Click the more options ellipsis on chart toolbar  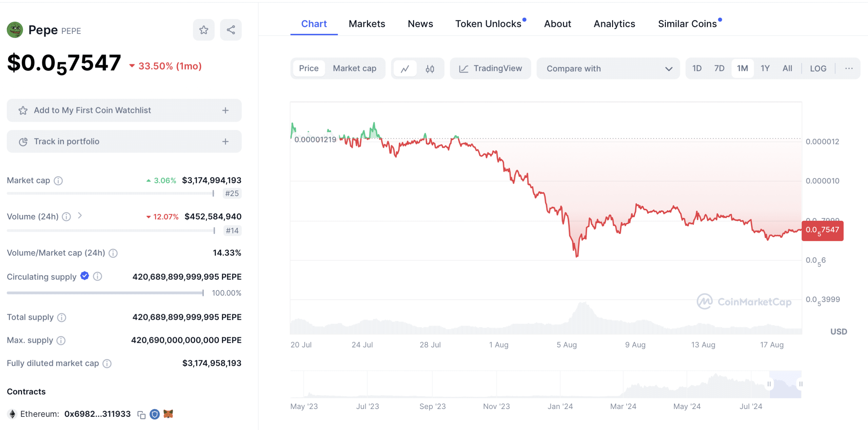pos(849,69)
